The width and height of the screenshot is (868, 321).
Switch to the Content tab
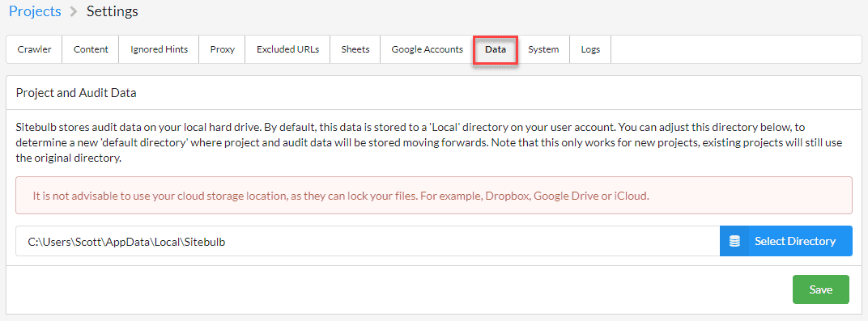pos(91,49)
